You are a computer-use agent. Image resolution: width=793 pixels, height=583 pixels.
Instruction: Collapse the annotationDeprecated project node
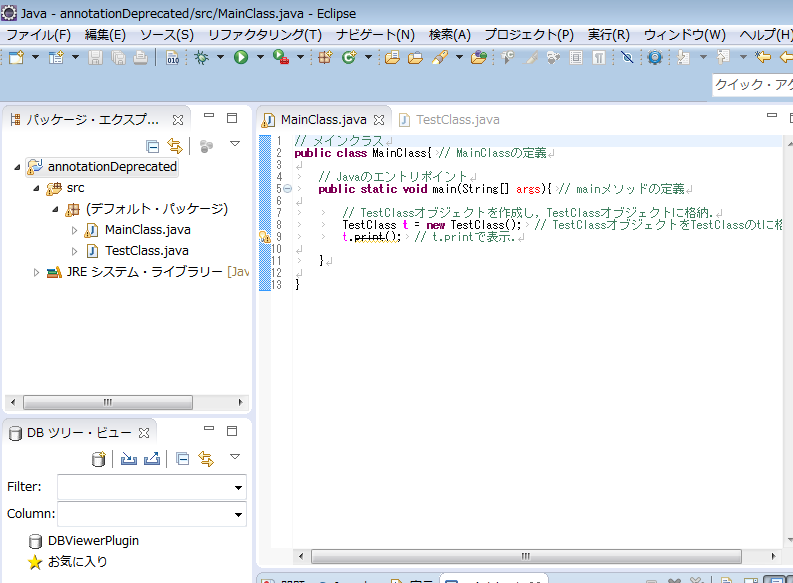pyautogui.click(x=17, y=167)
